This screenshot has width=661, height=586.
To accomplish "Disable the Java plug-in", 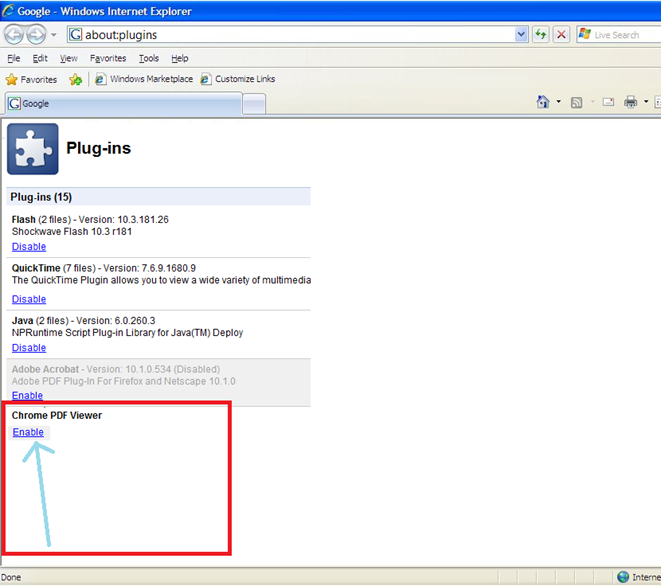I will click(x=29, y=348).
